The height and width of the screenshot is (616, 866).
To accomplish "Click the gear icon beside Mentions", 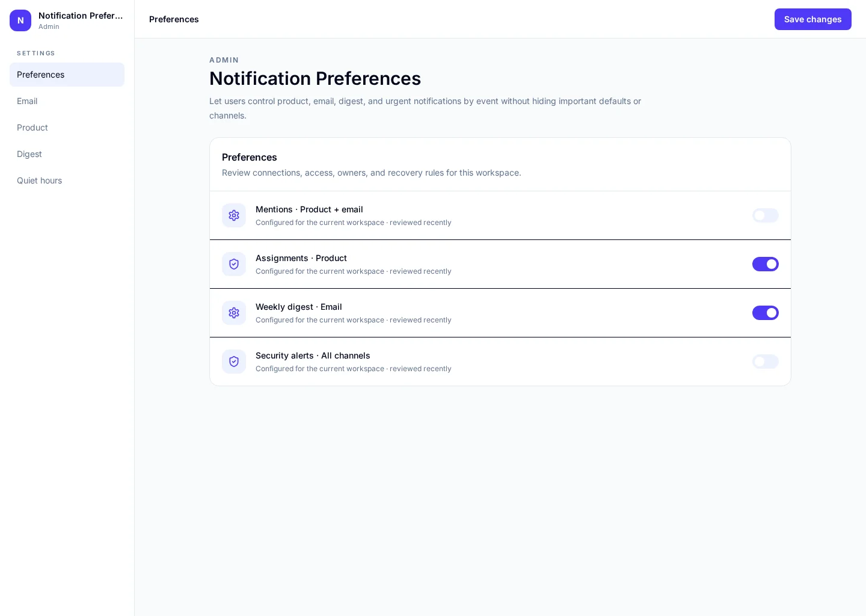I will point(234,215).
